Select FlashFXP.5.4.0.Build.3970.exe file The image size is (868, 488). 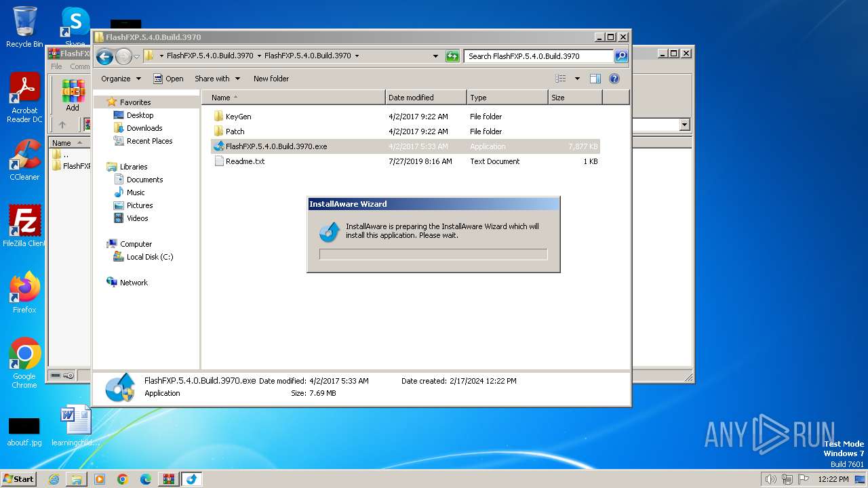pos(406,146)
